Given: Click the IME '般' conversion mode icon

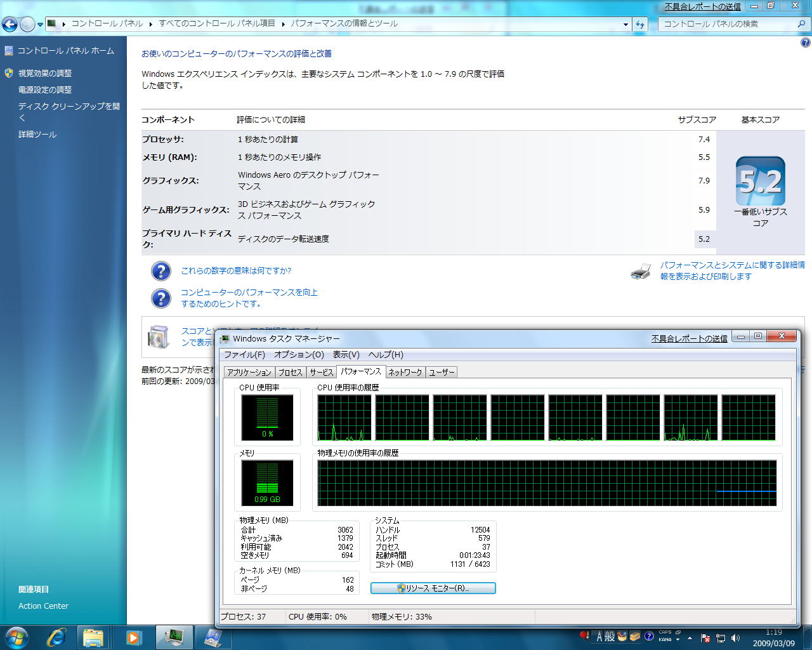Looking at the screenshot, I should pyautogui.click(x=610, y=637).
